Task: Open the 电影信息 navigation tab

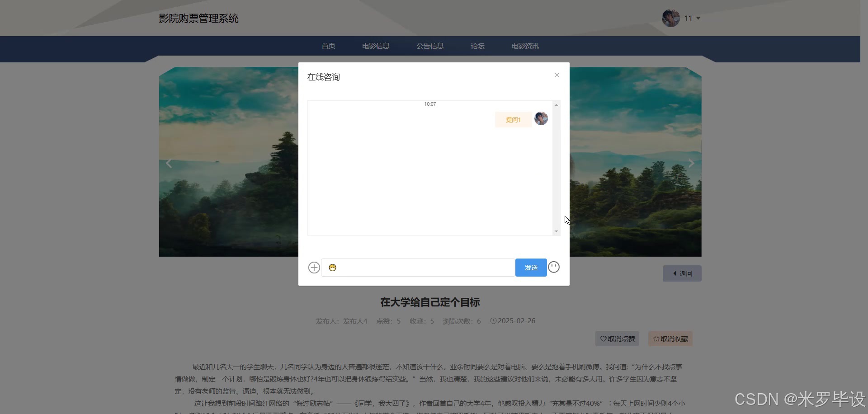Action: pyautogui.click(x=376, y=46)
